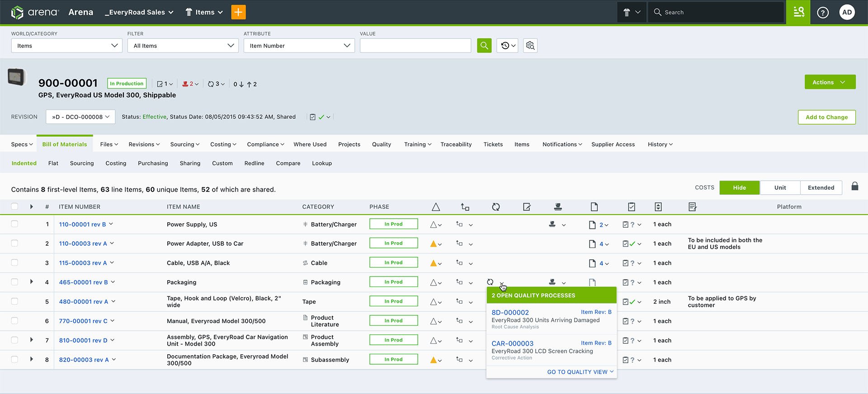The image size is (868, 394).
Task: Check the box for row 480-00001
Action: pos(14,301)
